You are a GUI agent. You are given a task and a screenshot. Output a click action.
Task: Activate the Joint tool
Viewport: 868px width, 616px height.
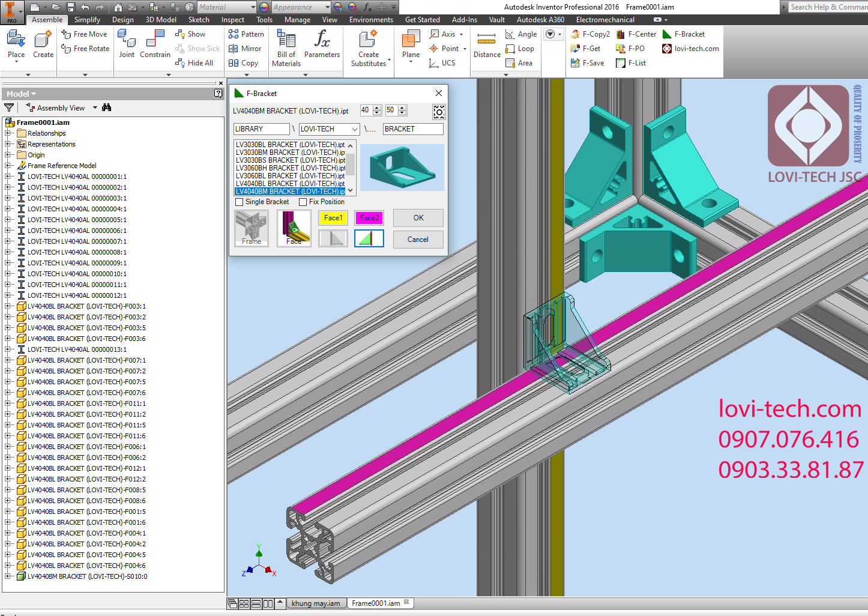click(x=127, y=44)
